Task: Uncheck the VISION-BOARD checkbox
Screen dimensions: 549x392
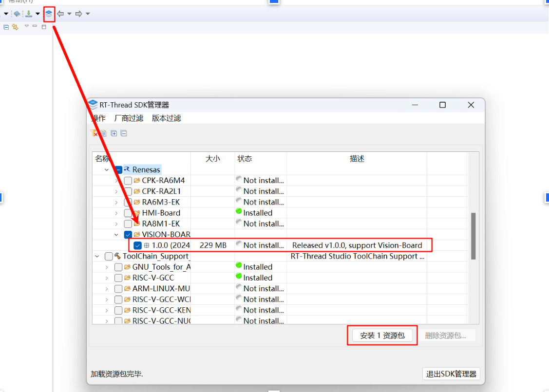Action: [128, 235]
